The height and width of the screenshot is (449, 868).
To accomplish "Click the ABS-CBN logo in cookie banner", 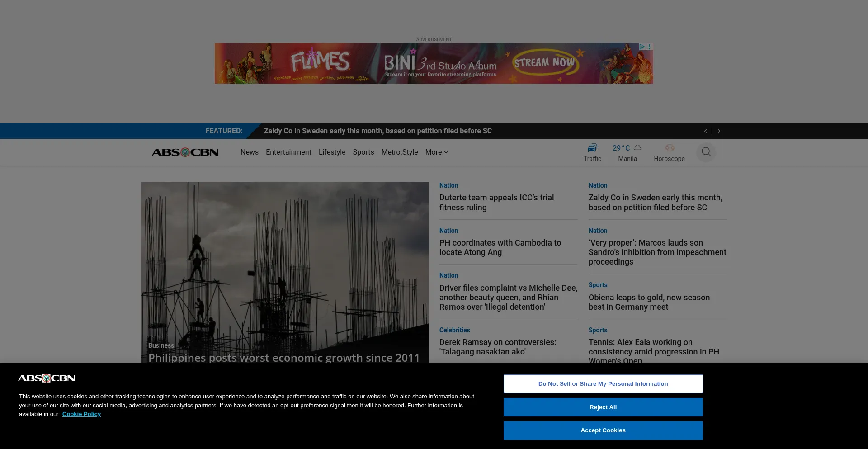I will tap(47, 378).
